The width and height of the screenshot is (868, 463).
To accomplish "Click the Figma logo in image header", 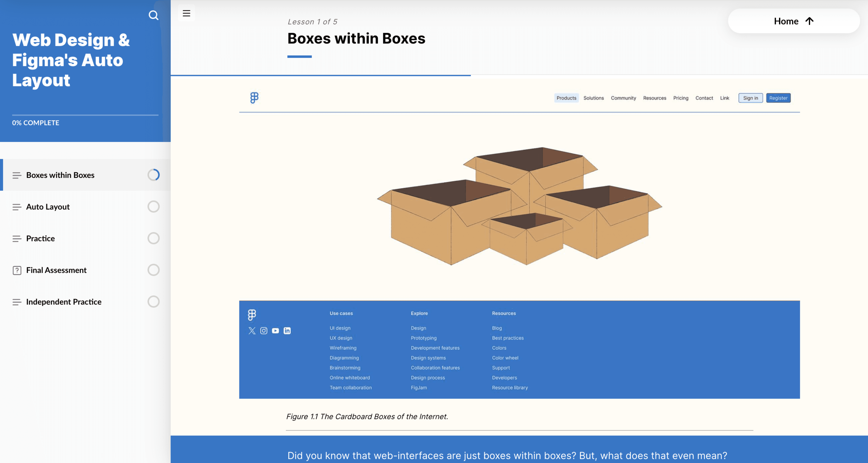I will pyautogui.click(x=254, y=98).
